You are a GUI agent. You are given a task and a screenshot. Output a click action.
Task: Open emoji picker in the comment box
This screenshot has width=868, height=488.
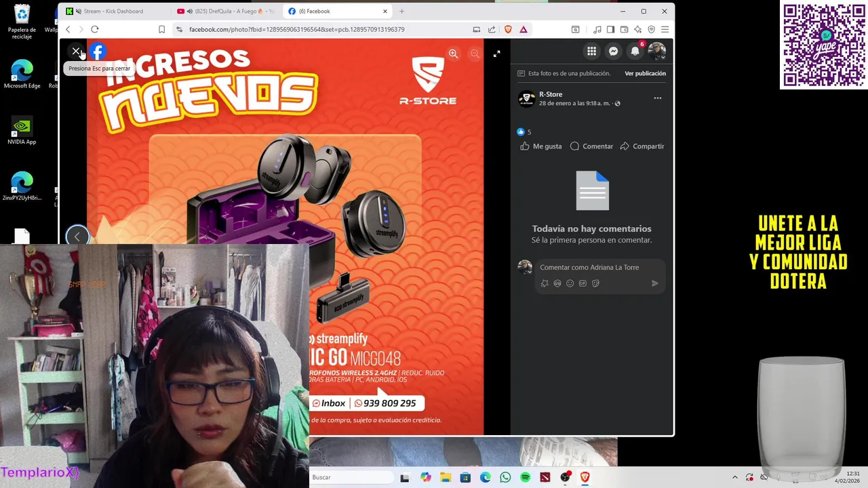click(x=570, y=283)
